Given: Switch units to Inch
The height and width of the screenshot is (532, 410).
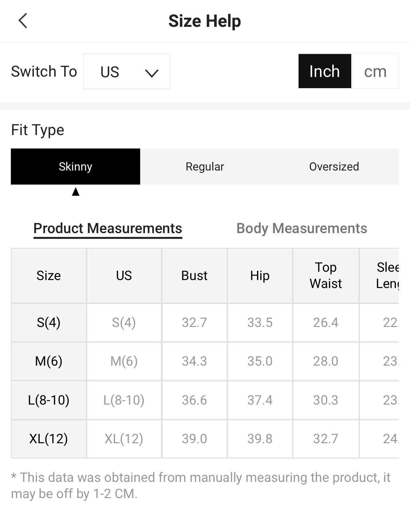Looking at the screenshot, I should (325, 71).
